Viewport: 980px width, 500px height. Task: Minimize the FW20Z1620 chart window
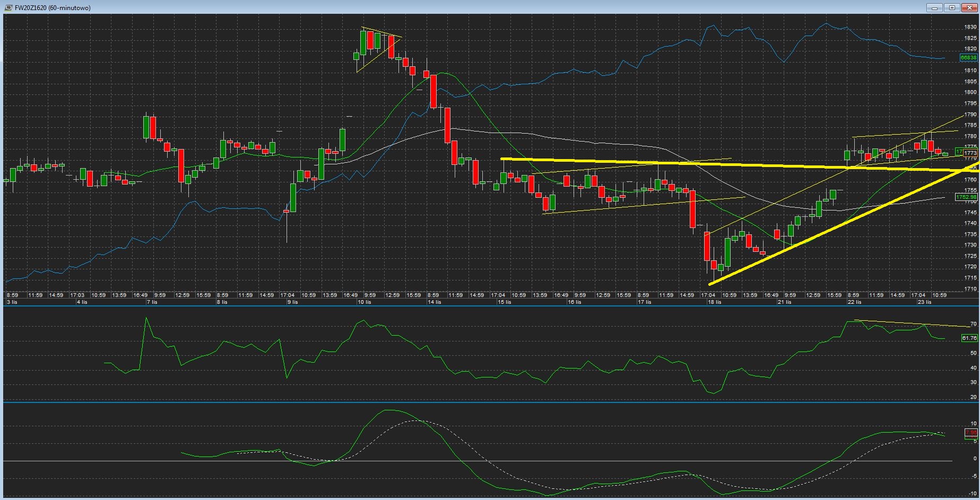click(934, 7)
